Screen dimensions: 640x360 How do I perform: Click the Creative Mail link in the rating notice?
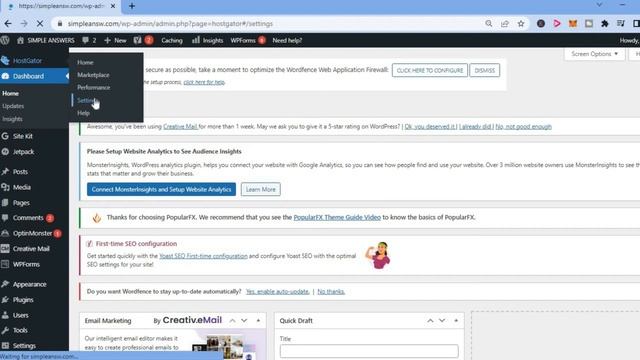[180, 127]
